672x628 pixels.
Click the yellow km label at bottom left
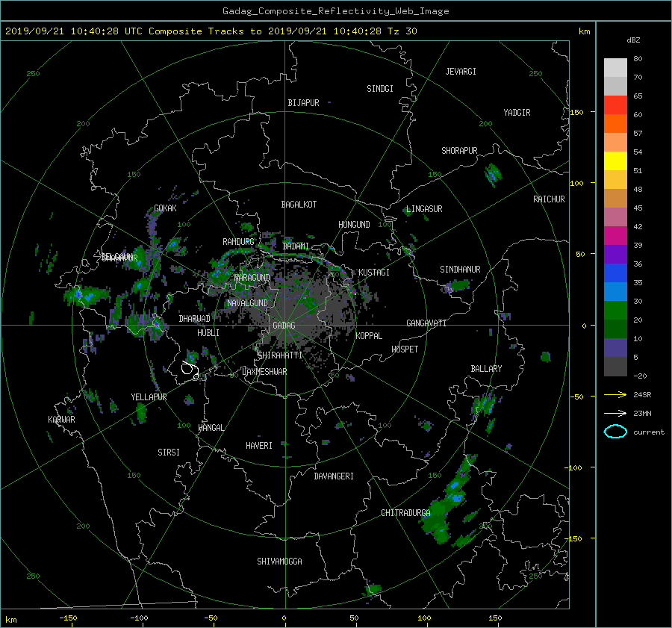10,620
